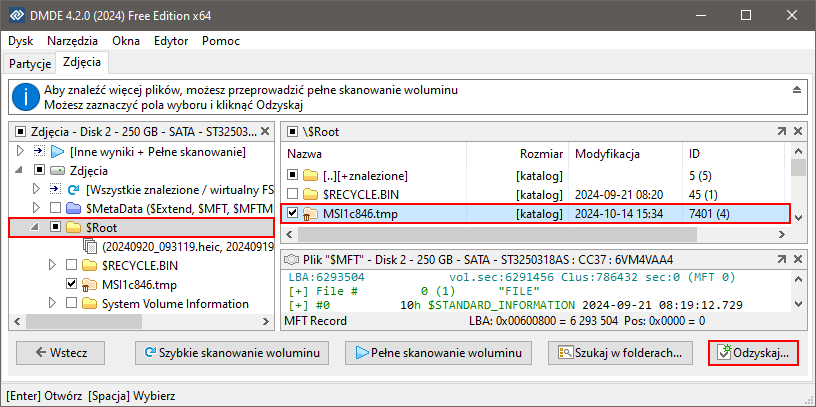This screenshot has width=816, height=407.
Task: Switch to the Partycje tab
Action: click(30, 63)
